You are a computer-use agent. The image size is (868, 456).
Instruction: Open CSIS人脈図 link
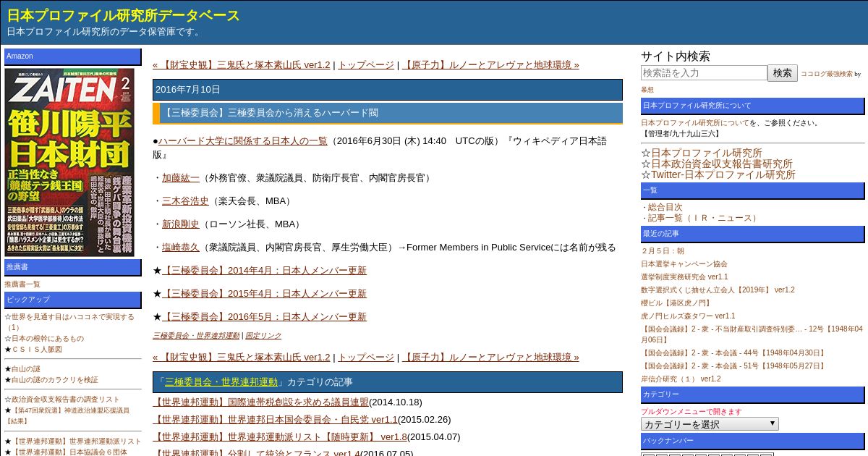click(37, 349)
